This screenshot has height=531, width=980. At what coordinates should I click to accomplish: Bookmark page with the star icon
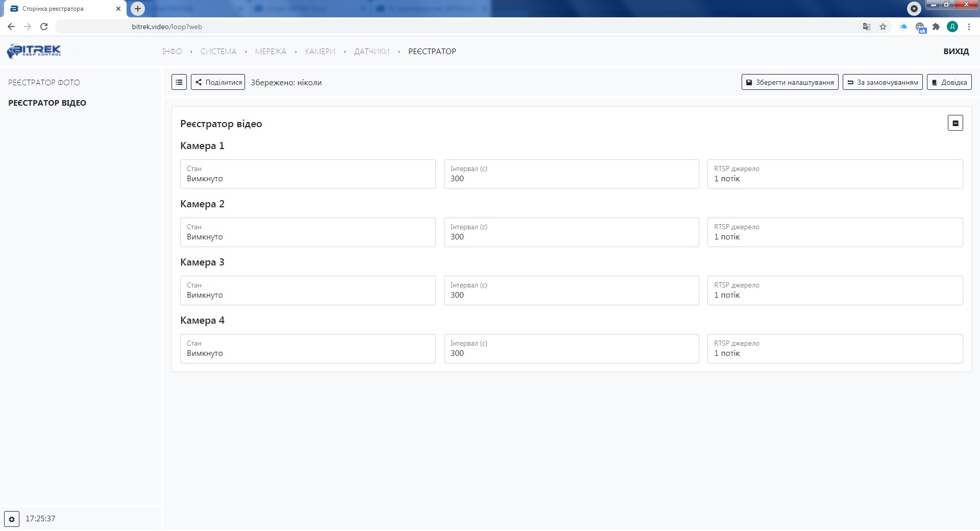pos(883,27)
